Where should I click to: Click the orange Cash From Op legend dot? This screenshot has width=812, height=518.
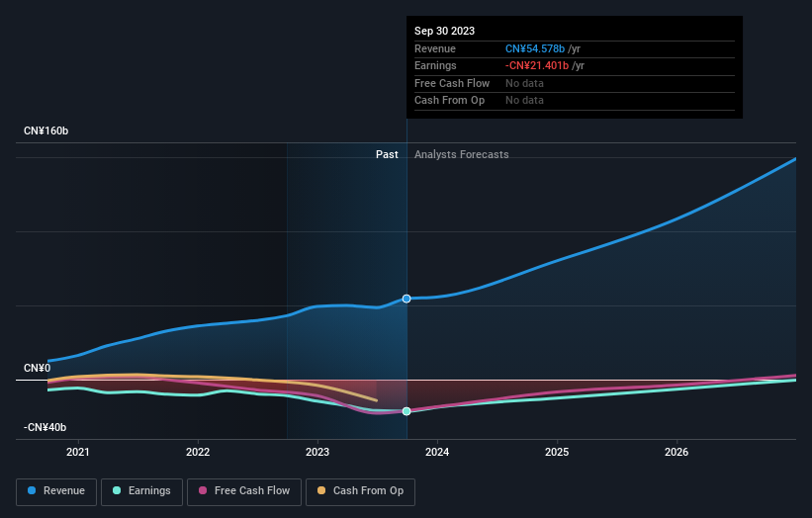(321, 490)
